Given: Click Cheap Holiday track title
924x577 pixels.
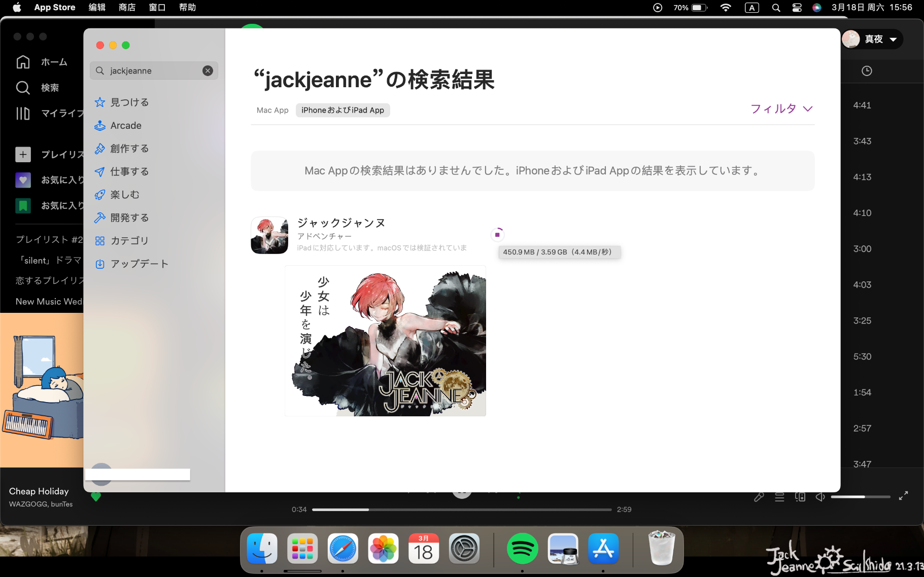Looking at the screenshot, I should [39, 491].
